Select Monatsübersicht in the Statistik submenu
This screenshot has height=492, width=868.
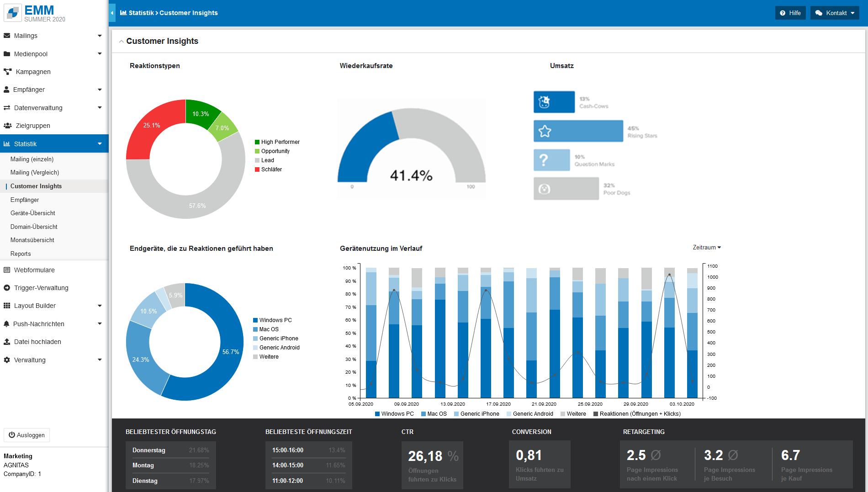click(x=32, y=240)
